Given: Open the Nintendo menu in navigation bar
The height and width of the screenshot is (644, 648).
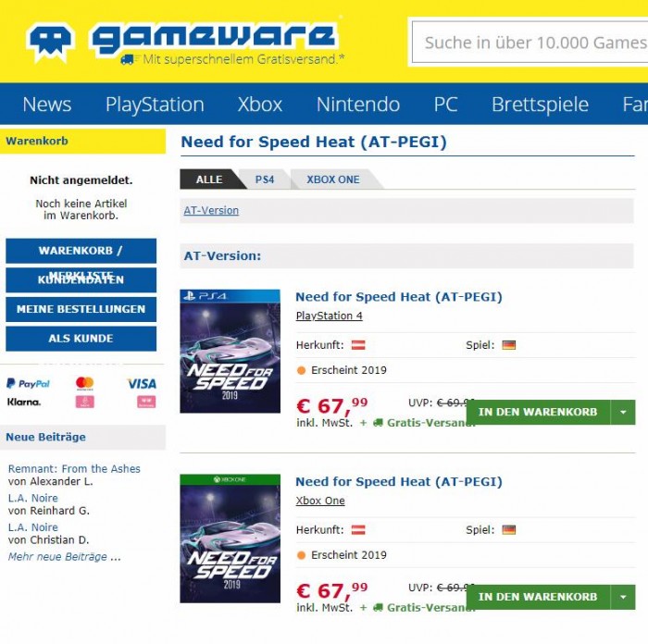Looking at the screenshot, I should coord(358,105).
